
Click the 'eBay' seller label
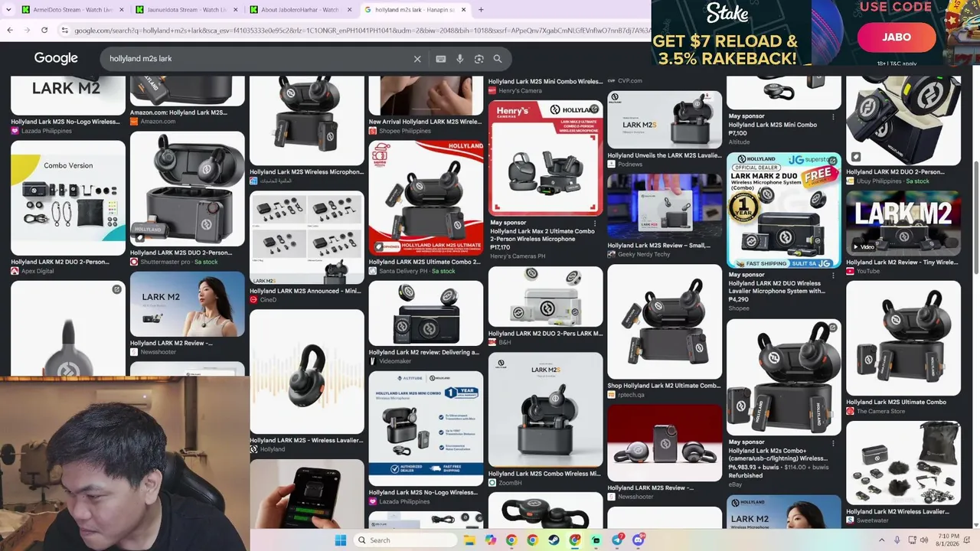[x=735, y=484]
